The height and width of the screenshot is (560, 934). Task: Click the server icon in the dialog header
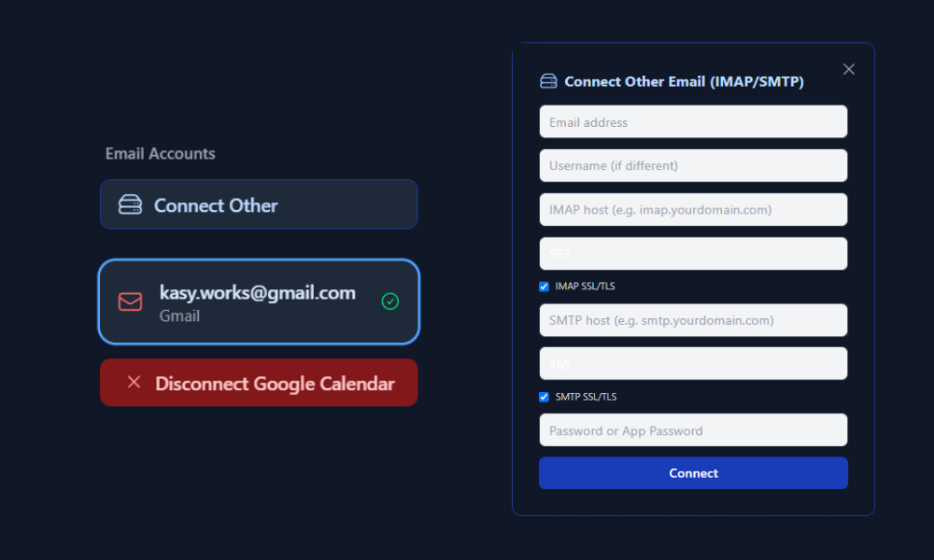[x=548, y=81]
